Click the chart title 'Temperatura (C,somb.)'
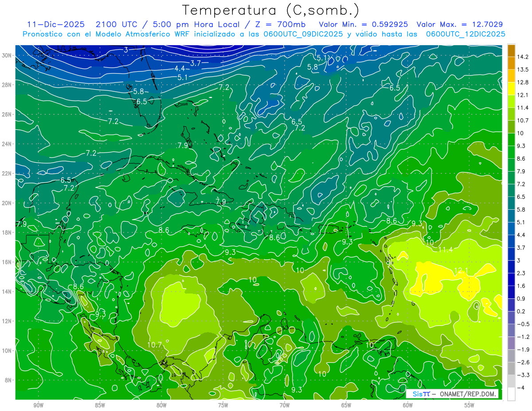This screenshot has height=411, width=532. (271, 10)
